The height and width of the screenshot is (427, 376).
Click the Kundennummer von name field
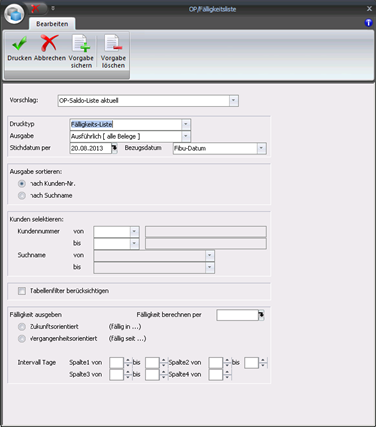[206, 232]
